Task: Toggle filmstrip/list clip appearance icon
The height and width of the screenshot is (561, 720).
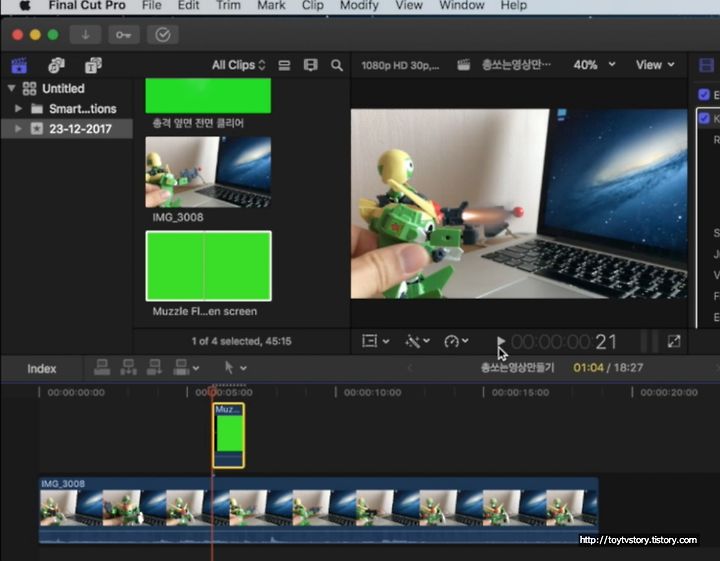Action: [x=284, y=65]
